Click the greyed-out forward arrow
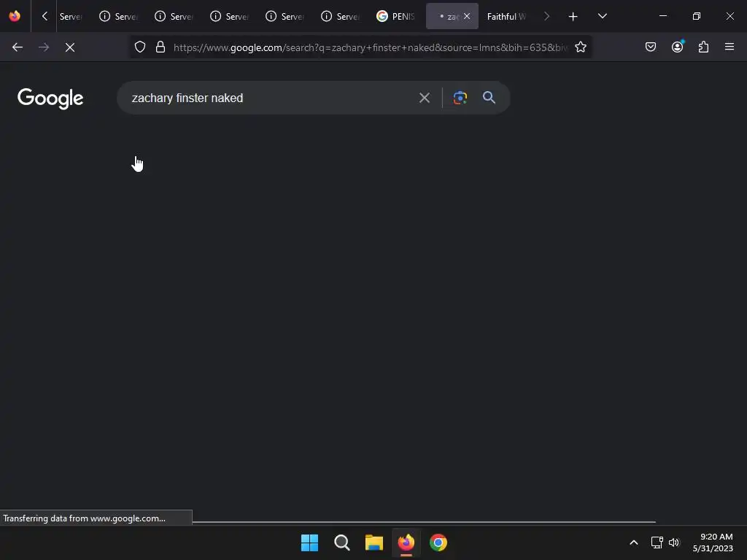The height and width of the screenshot is (560, 747). tap(44, 47)
